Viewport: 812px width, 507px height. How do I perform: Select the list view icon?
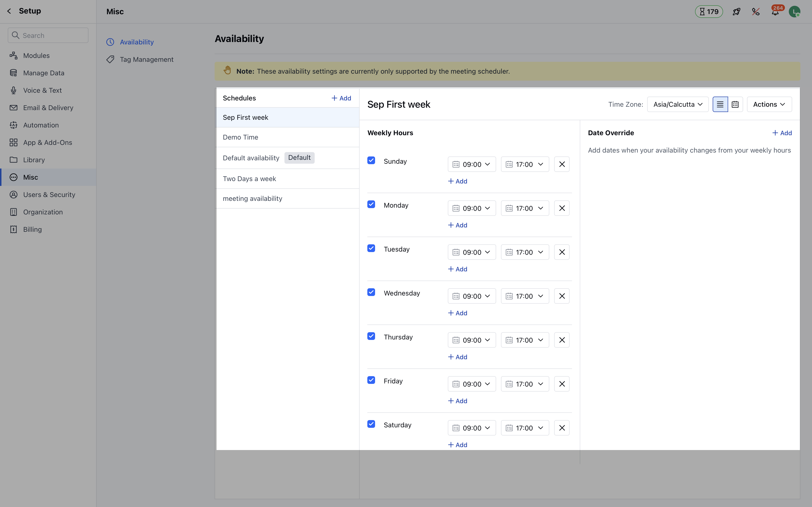[720, 104]
